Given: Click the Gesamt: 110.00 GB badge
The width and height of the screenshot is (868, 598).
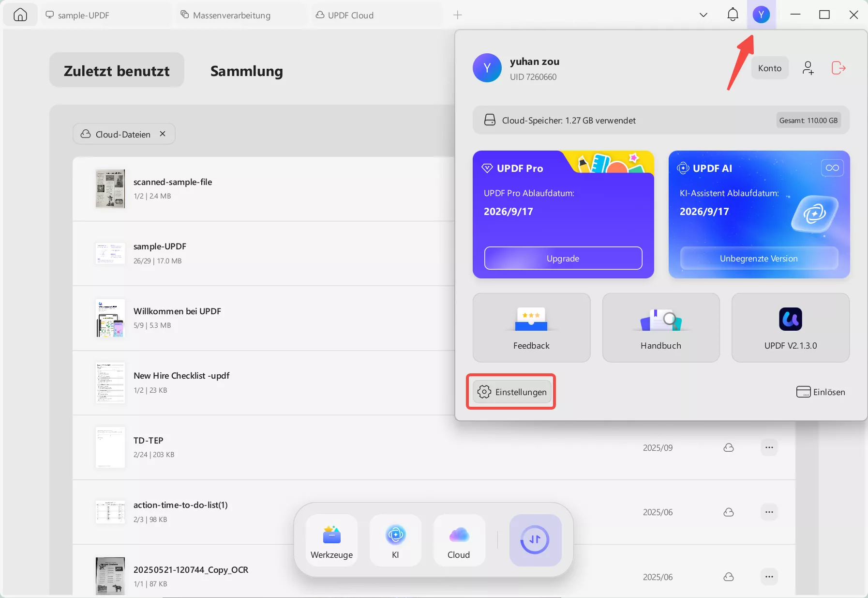Looking at the screenshot, I should 808,120.
